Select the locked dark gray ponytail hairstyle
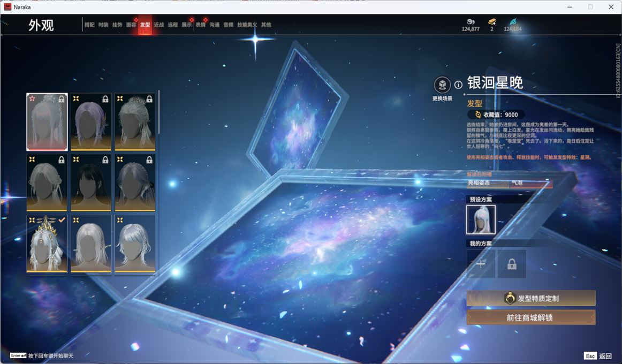The image size is (622, 364). (x=135, y=183)
